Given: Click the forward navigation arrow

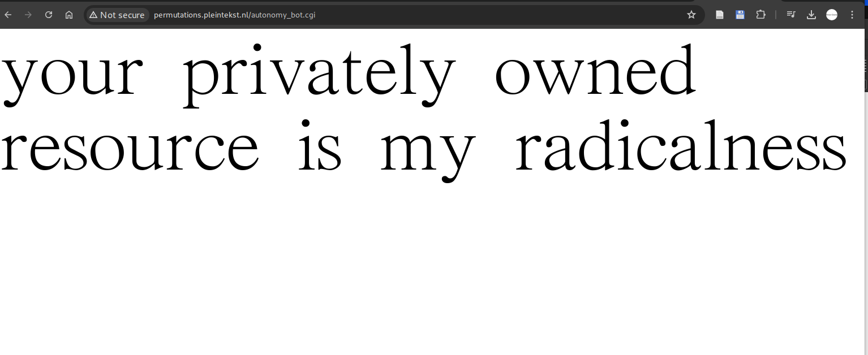Looking at the screenshot, I should tap(28, 15).
